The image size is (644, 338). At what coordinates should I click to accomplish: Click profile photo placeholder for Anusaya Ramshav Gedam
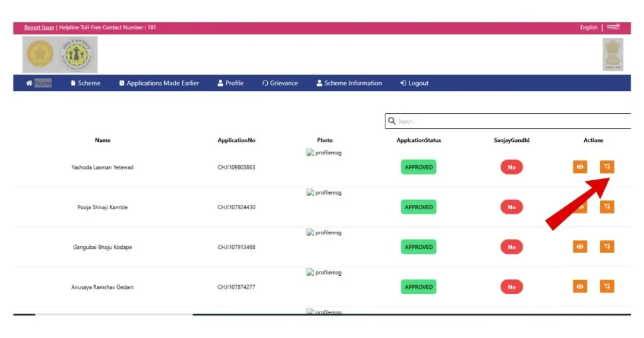324,272
